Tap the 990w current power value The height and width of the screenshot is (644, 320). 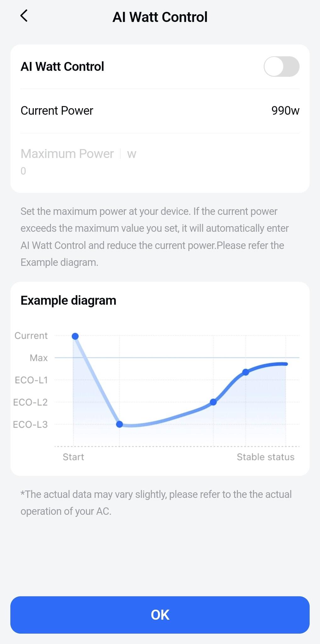(x=285, y=111)
